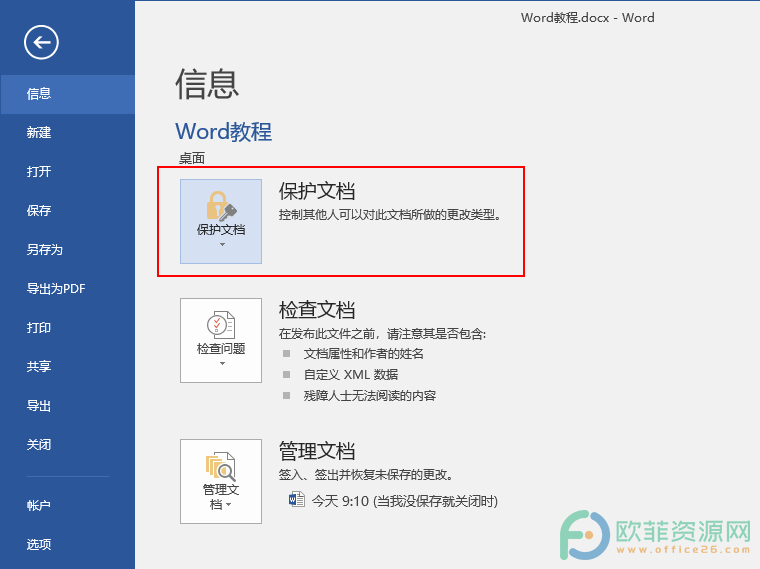
Task: Open 帐户 in the sidebar
Action: 67,506
